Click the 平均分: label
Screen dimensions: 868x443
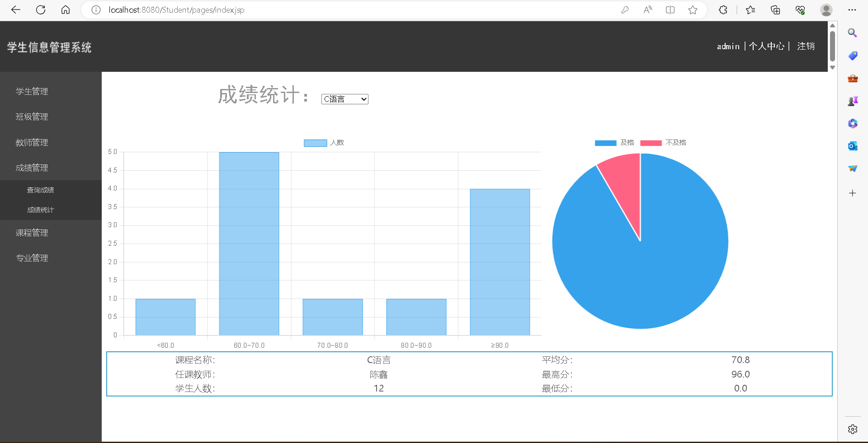pyautogui.click(x=557, y=360)
